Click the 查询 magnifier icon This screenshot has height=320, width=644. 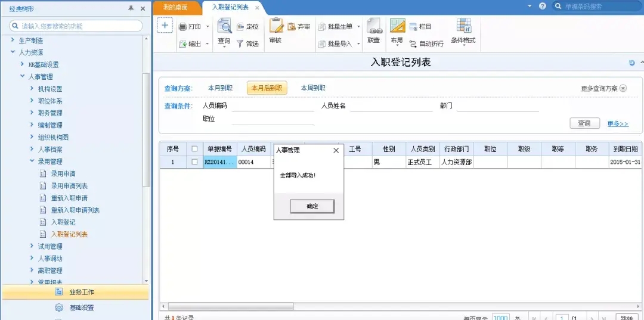coord(224,26)
